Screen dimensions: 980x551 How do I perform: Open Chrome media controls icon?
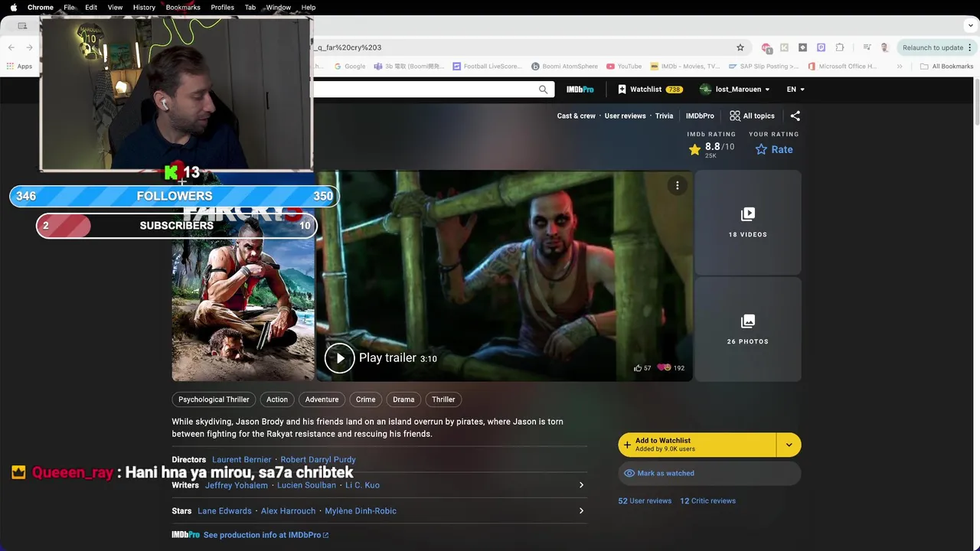867,47
